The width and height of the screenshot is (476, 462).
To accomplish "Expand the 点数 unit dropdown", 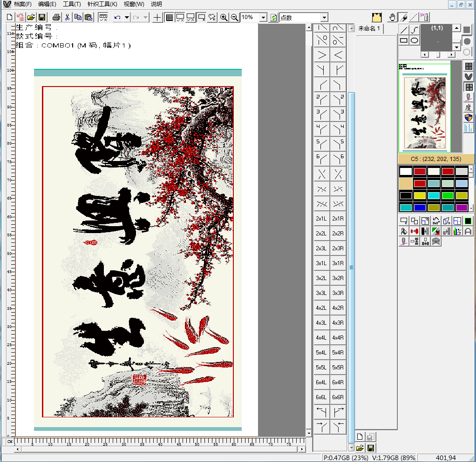I will click(x=324, y=17).
